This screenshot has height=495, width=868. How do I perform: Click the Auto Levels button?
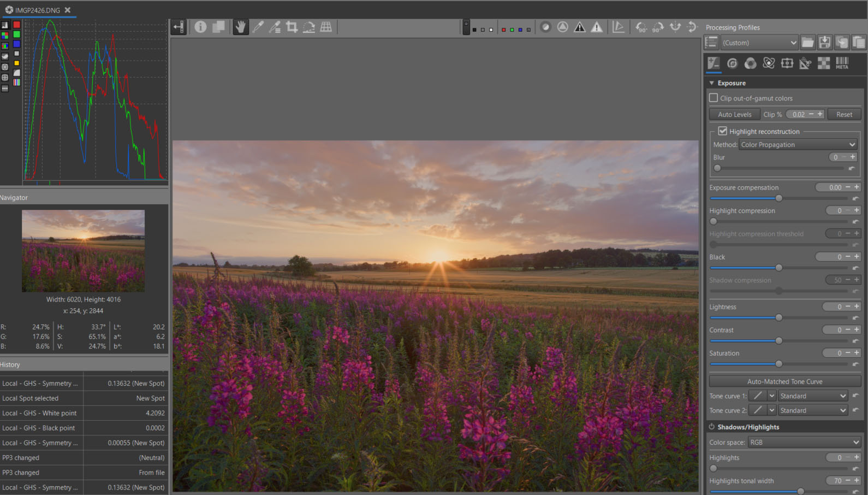point(734,114)
